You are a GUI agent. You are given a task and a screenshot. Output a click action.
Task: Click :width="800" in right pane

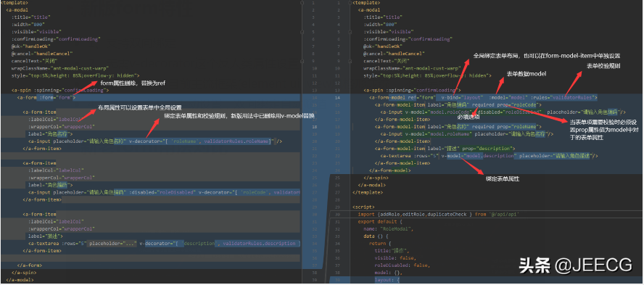[380, 24]
